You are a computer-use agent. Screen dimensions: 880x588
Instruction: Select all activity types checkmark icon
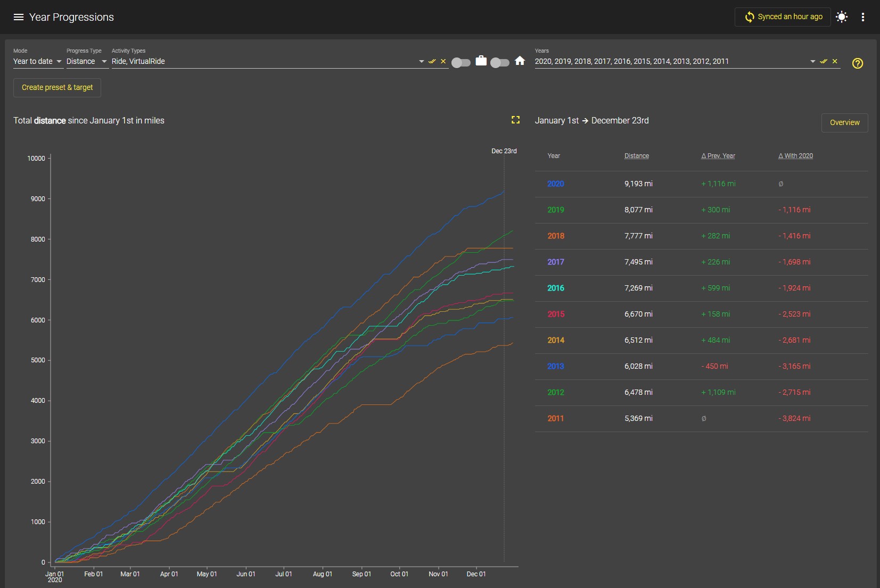click(432, 61)
